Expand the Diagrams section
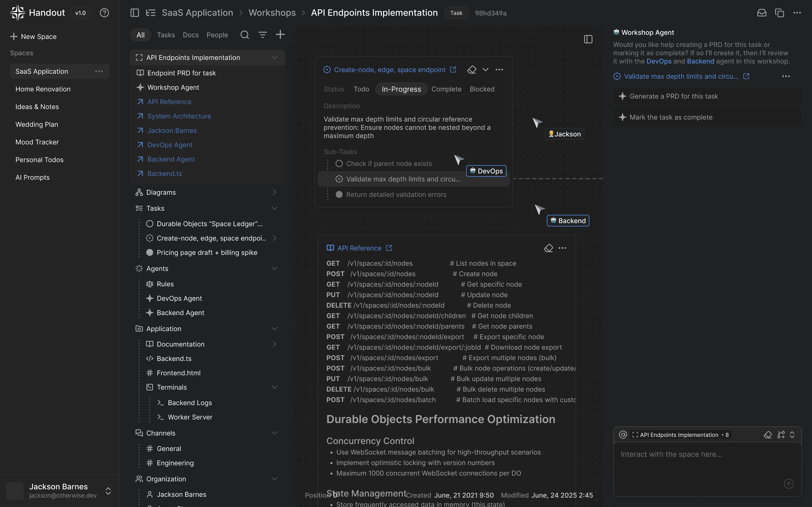This screenshot has height=507, width=812. coord(274,192)
